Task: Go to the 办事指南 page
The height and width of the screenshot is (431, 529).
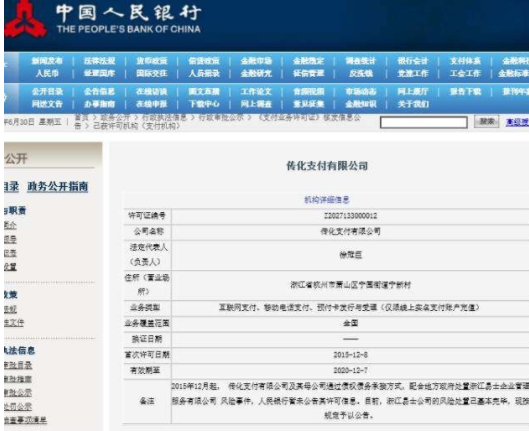Action: click(x=100, y=104)
